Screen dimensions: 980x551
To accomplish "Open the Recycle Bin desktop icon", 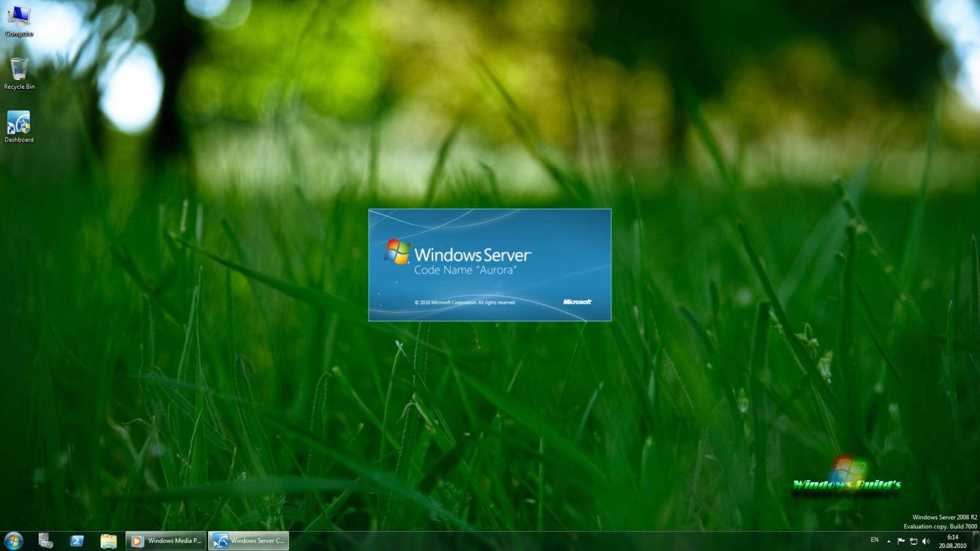I will 19,73.
